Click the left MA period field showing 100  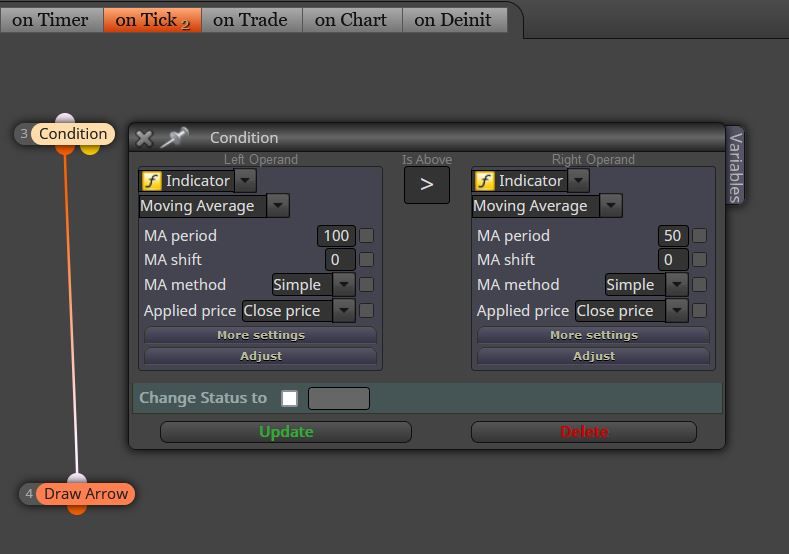pyautogui.click(x=336, y=235)
